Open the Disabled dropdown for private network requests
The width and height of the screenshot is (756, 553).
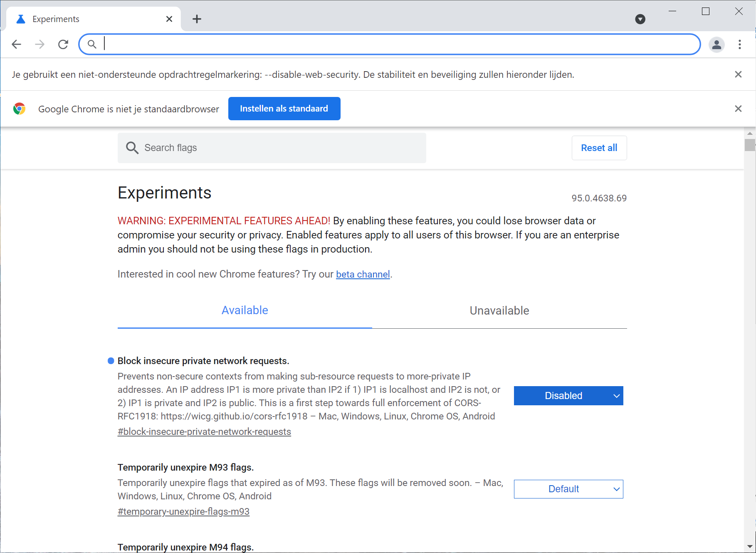pos(568,396)
